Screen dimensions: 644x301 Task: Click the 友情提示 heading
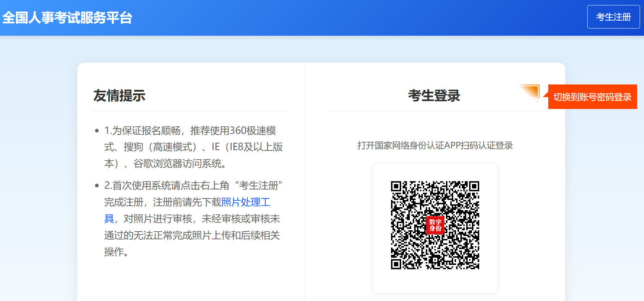(x=119, y=96)
